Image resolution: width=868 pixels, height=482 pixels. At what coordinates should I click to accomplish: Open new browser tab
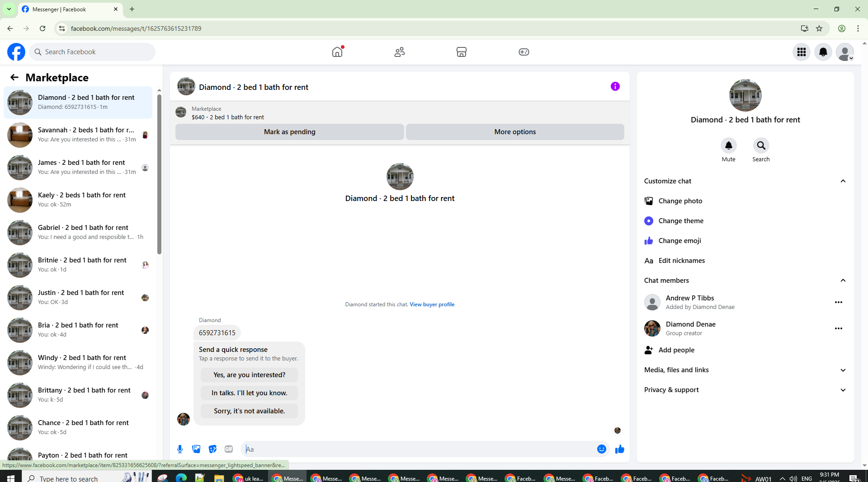[132, 9]
